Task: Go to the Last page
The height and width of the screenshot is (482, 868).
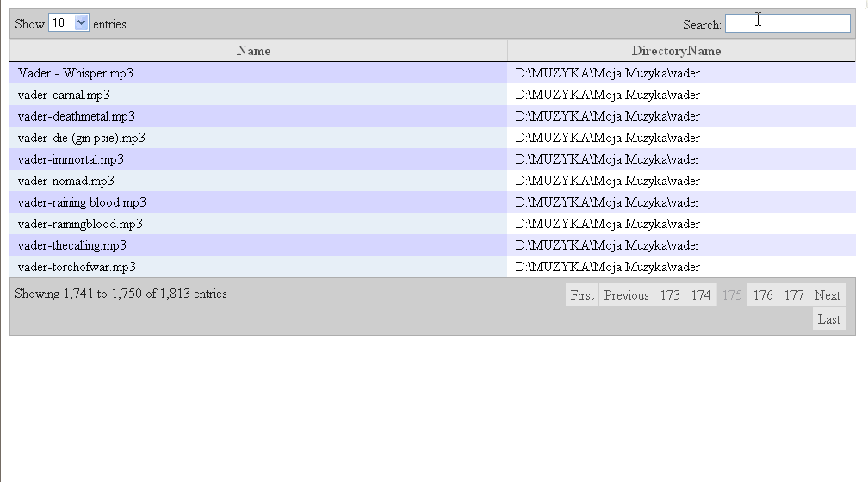Action: 828,319
